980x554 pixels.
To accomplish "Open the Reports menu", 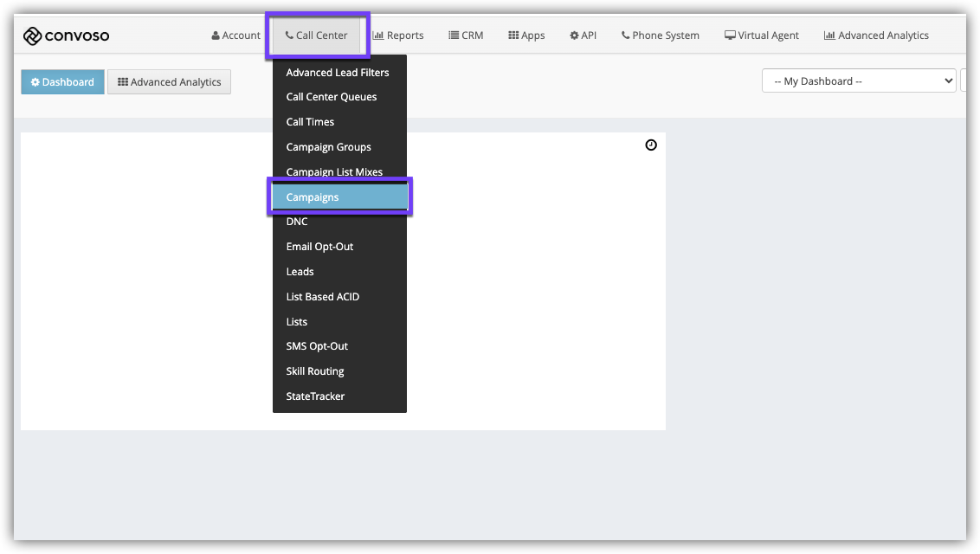I will [398, 35].
